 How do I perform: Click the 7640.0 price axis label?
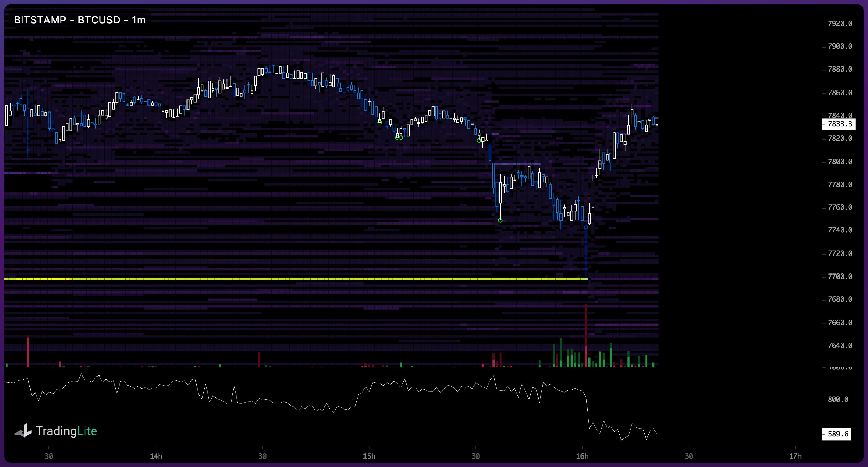click(x=840, y=346)
